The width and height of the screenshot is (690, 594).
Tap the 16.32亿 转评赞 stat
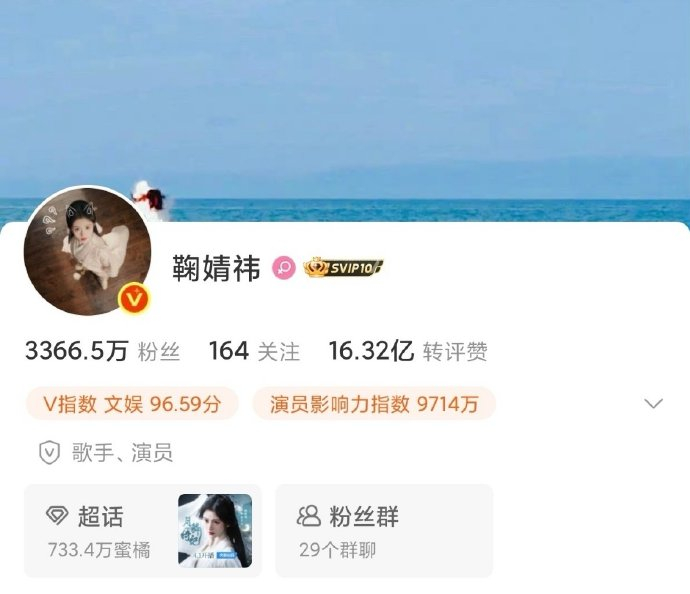[x=408, y=351]
